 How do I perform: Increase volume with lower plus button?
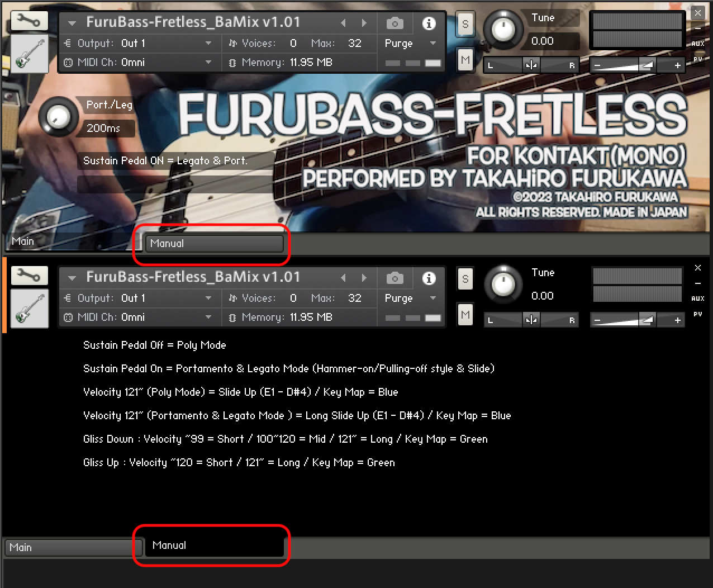677,320
